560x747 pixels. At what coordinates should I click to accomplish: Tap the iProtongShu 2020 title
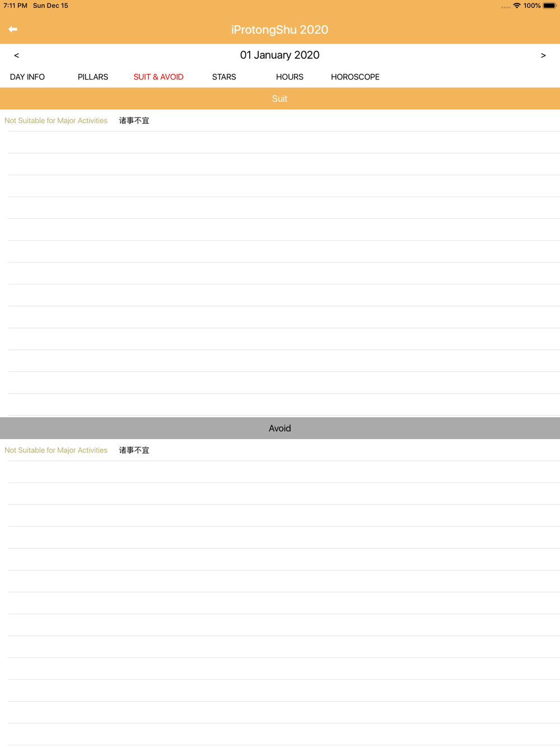[280, 30]
